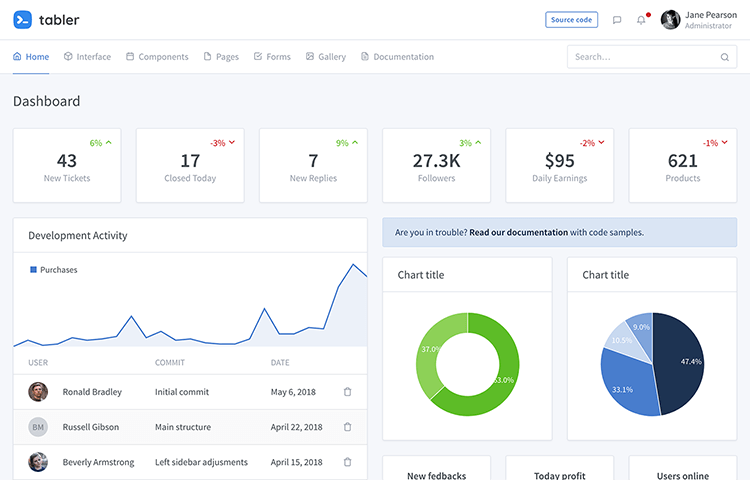
Task: Select the dark navy 47.4% pie slice
Action: [679, 363]
